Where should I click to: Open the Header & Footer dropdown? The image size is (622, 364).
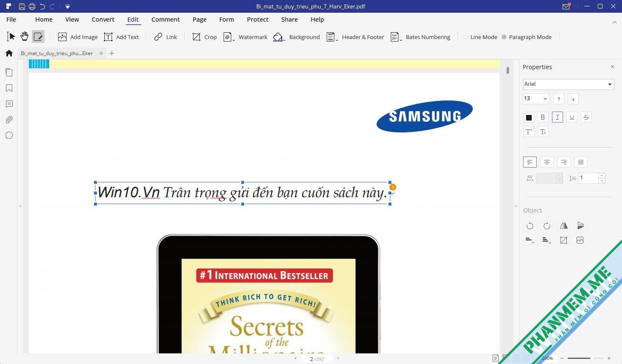tap(337, 40)
